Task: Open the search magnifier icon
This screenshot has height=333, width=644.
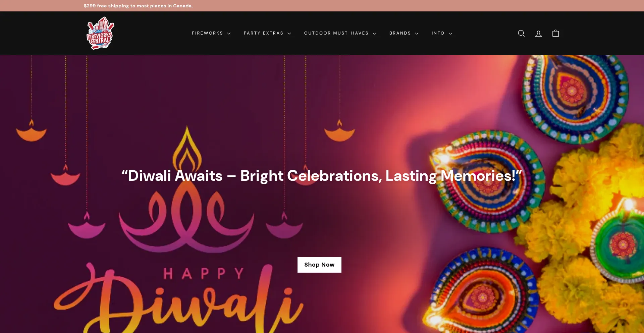Action: [x=521, y=33]
